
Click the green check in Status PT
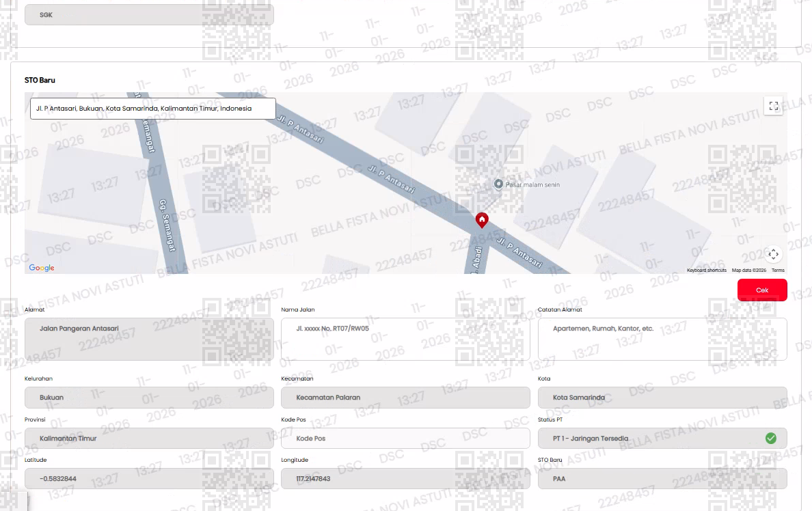pos(770,438)
